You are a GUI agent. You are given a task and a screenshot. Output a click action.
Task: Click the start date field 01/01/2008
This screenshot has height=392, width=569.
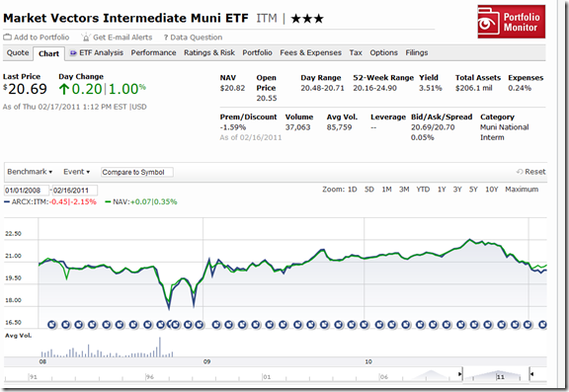click(x=27, y=191)
